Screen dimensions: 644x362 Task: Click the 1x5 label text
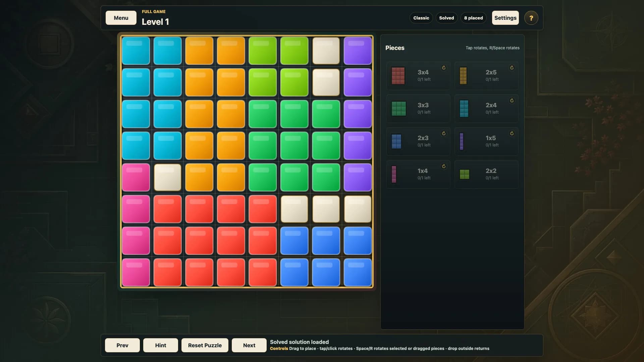point(491,138)
